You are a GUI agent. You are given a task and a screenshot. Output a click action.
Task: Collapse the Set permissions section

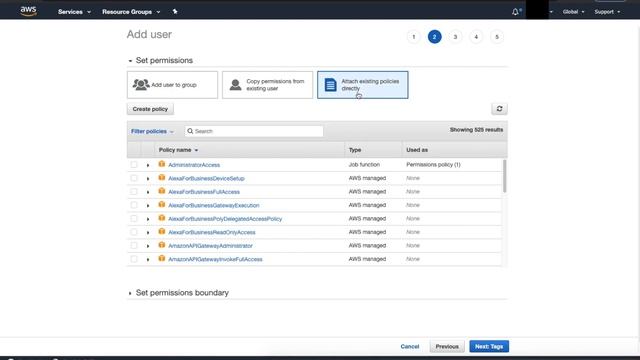point(130,61)
